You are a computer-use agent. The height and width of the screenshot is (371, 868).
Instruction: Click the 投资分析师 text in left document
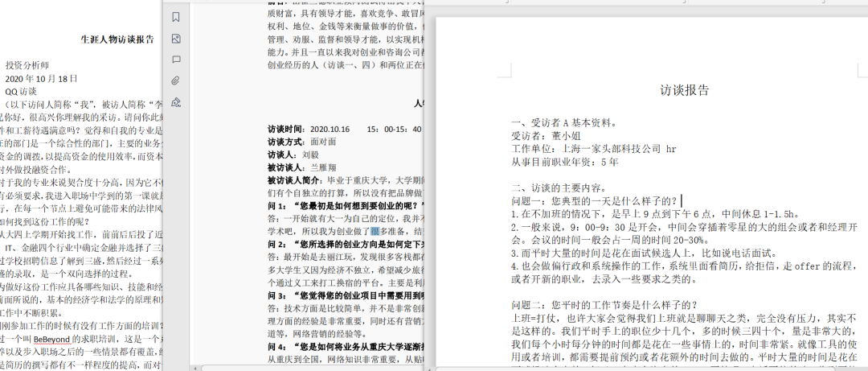(x=27, y=65)
